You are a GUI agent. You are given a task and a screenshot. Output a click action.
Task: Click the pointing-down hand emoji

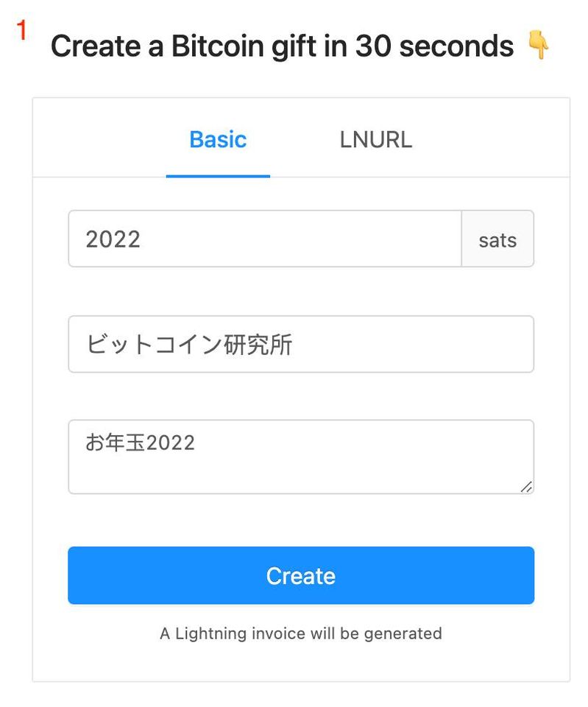[539, 46]
